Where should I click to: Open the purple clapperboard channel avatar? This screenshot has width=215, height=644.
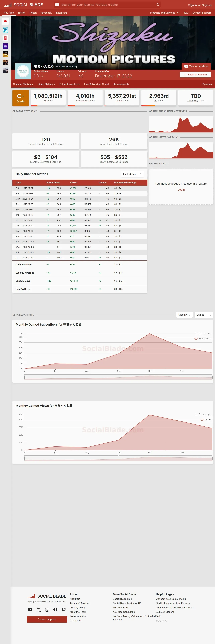tap(5, 46)
